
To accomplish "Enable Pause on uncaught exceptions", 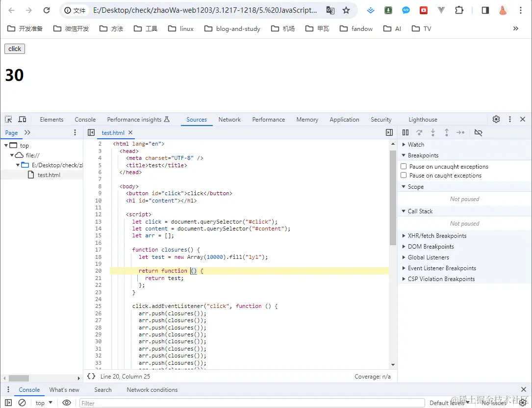I will [404, 166].
